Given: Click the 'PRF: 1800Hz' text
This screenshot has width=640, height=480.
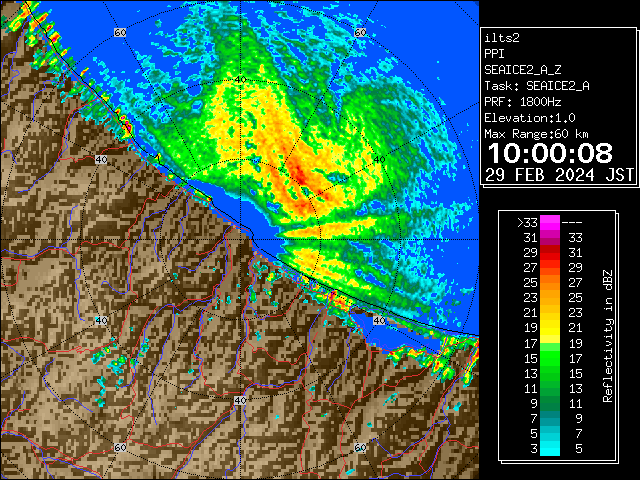Looking at the screenshot, I should tap(522, 102).
